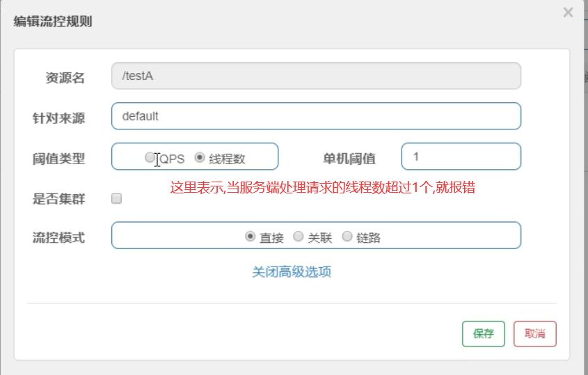588x375 pixels.
Task: Click the 针对来源 label
Action: pyautogui.click(x=59, y=118)
